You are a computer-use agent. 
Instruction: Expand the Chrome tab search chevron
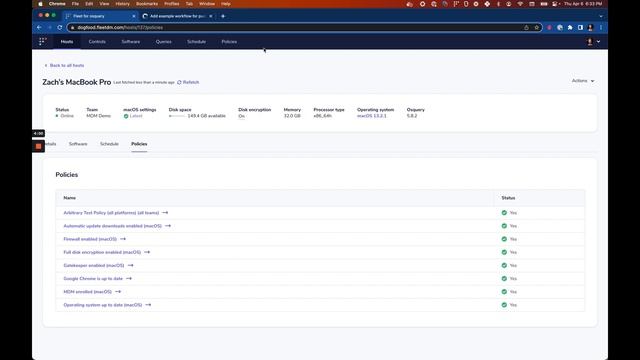600,16
